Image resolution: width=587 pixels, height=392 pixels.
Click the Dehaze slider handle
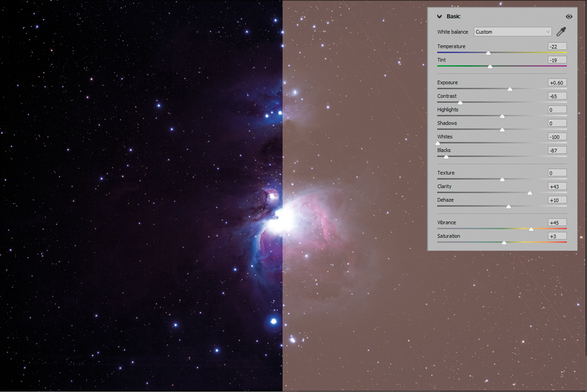click(x=508, y=207)
